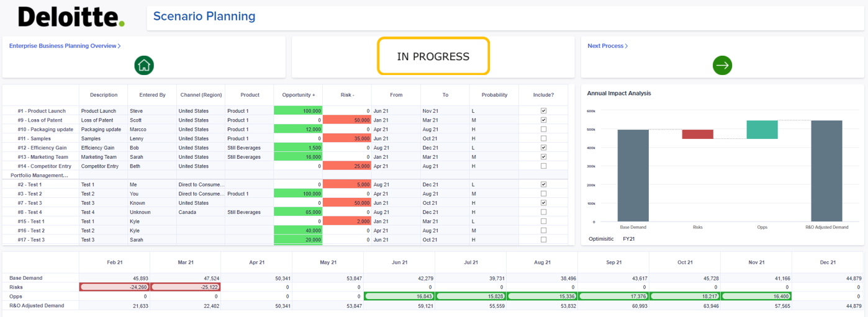Toggle Include checkbox for #7 - Test 3
The width and height of the screenshot is (868, 317).
point(543,203)
